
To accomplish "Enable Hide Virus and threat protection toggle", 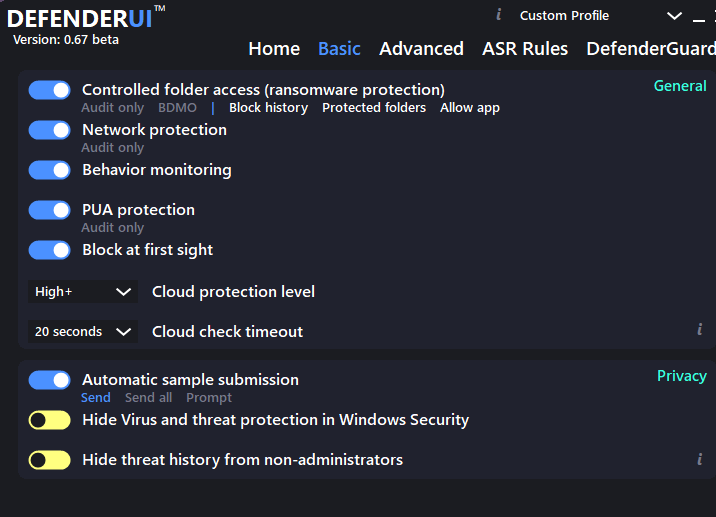I will coord(49,420).
